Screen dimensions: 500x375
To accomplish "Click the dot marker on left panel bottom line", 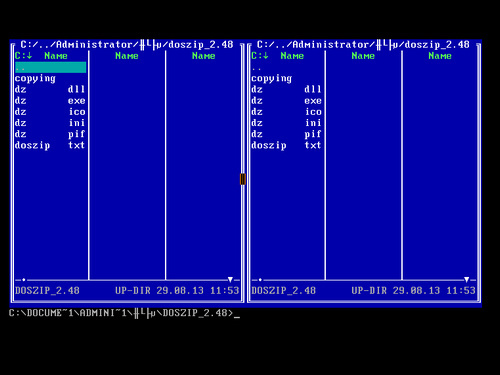I will tap(24, 280).
